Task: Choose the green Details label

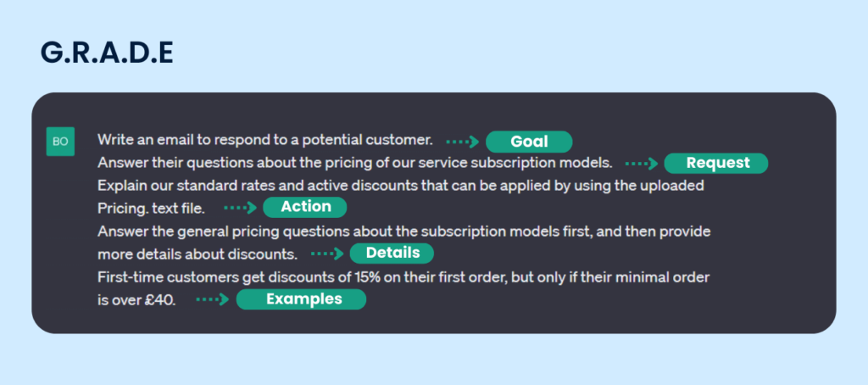Action: [x=392, y=254]
